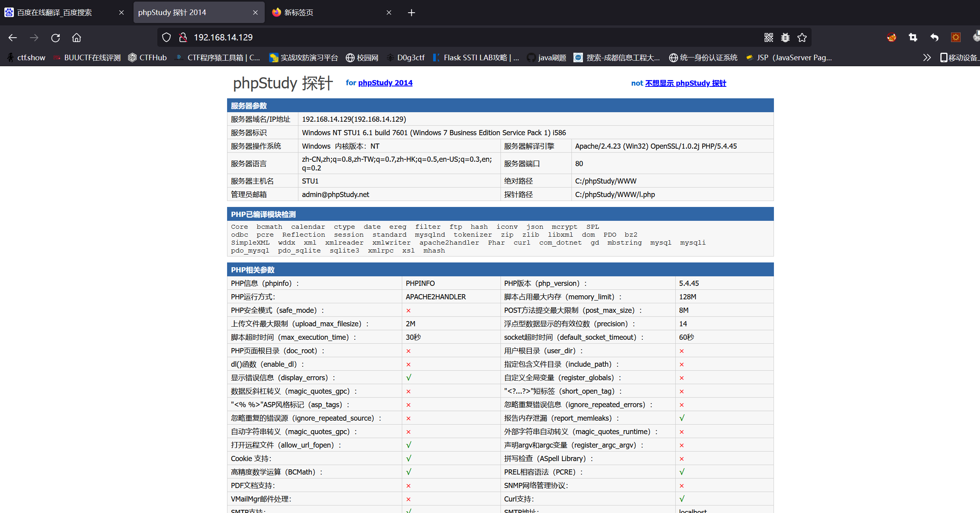Open the CTF程序猿工具箱 bookmark
This screenshot has height=513, width=980.
pos(218,58)
